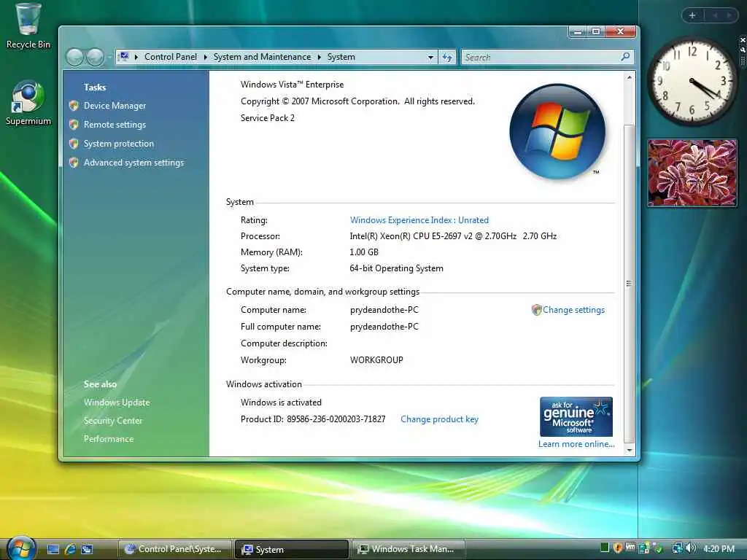
Task: Open Security Center under See also
Action: [113, 421]
